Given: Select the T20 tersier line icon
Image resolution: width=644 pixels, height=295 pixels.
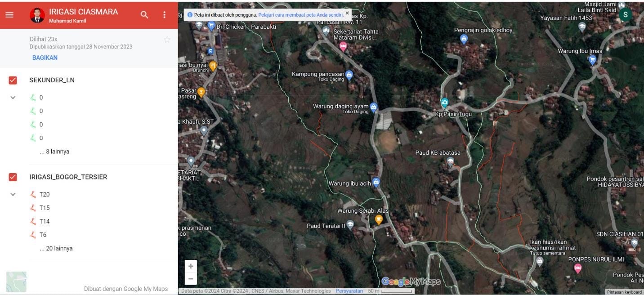Looking at the screenshot, I should (33, 194).
